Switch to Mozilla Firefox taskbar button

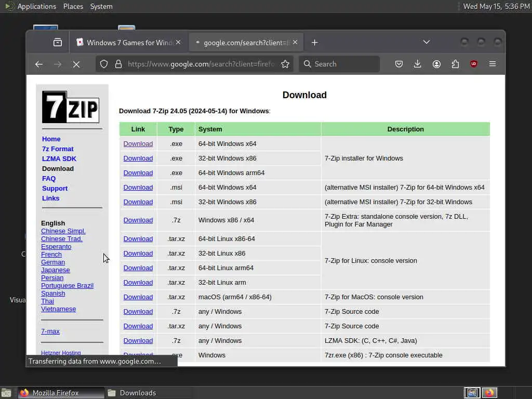tap(61, 393)
